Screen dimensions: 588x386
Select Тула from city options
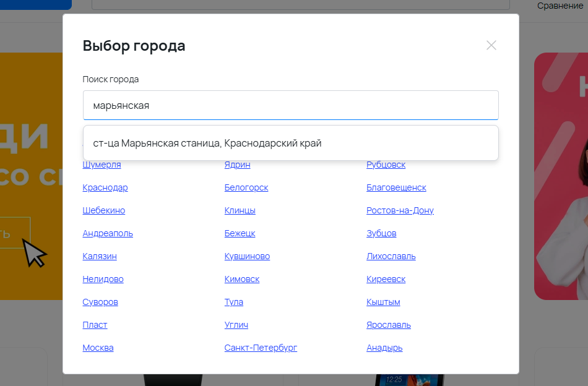[x=234, y=302]
